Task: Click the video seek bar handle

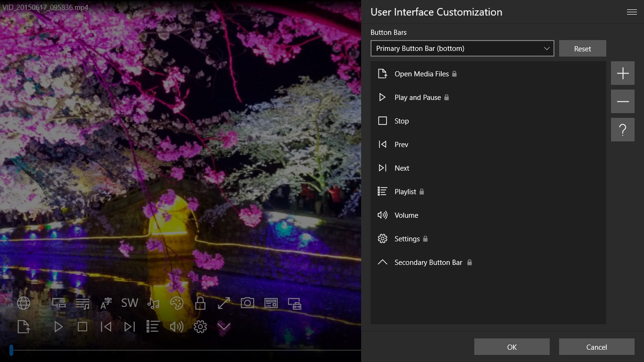Action: [11, 350]
